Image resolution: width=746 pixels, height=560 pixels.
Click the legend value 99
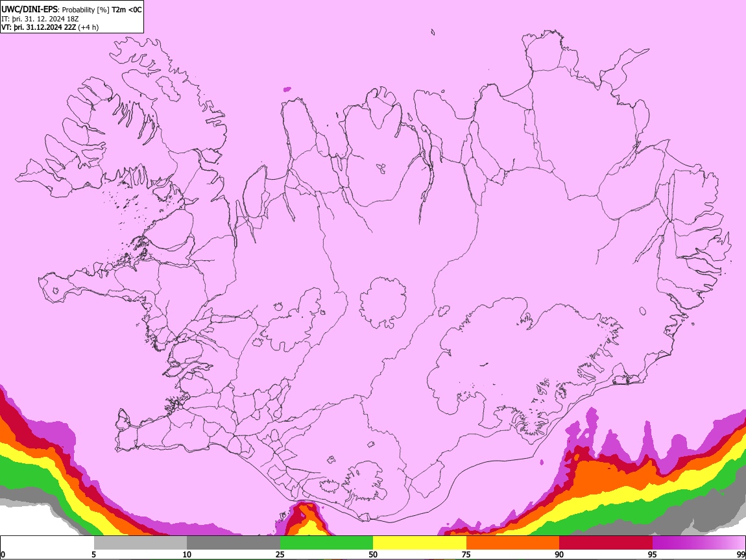(741, 554)
